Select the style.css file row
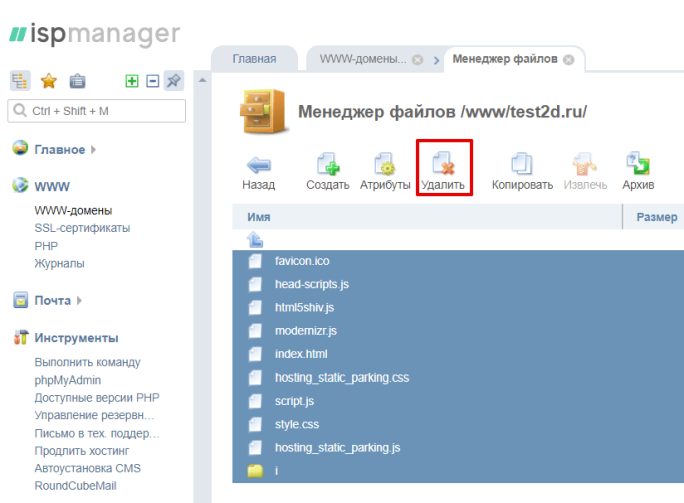The width and height of the screenshot is (684, 503). point(458,424)
